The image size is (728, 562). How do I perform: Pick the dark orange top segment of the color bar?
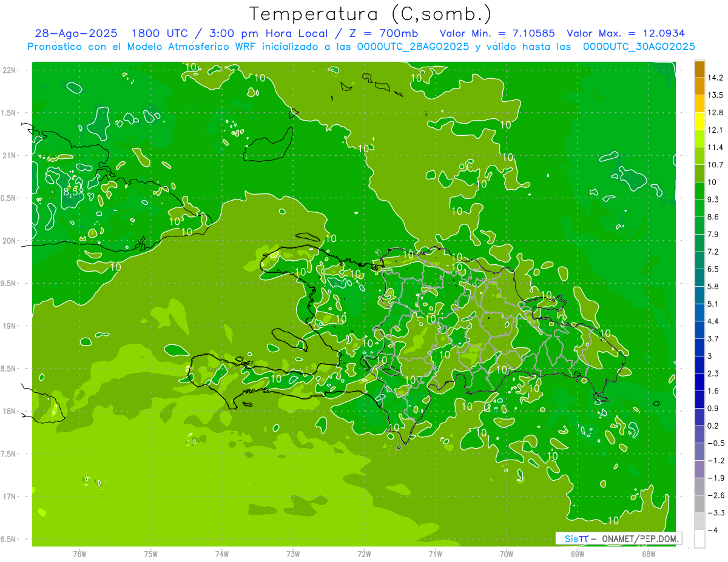pyautogui.click(x=699, y=69)
